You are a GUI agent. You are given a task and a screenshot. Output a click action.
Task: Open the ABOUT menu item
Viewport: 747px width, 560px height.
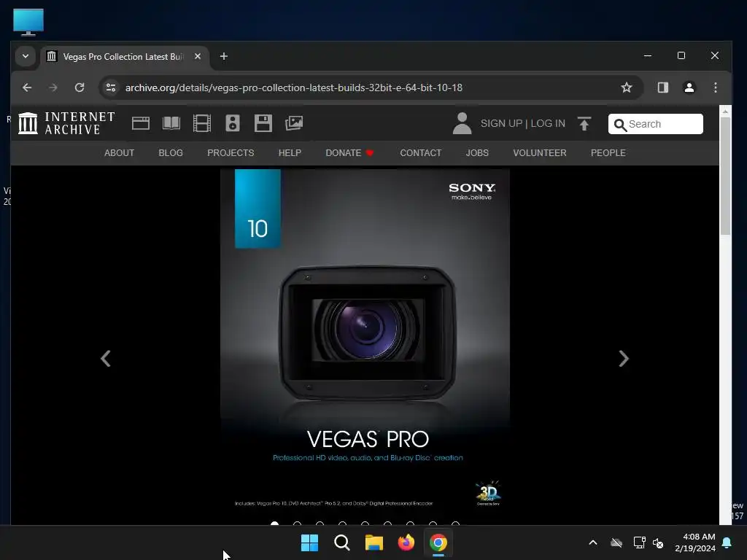tap(119, 153)
